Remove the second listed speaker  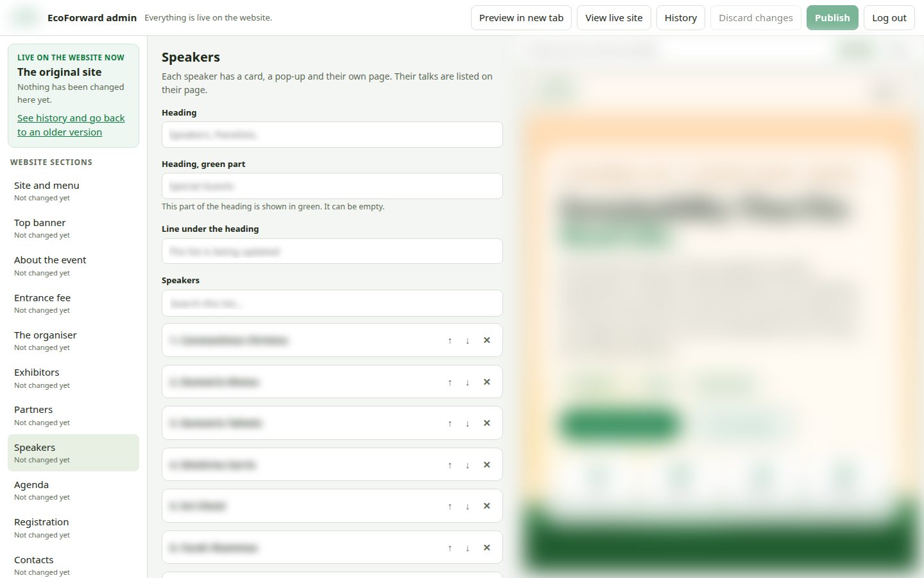487,382
